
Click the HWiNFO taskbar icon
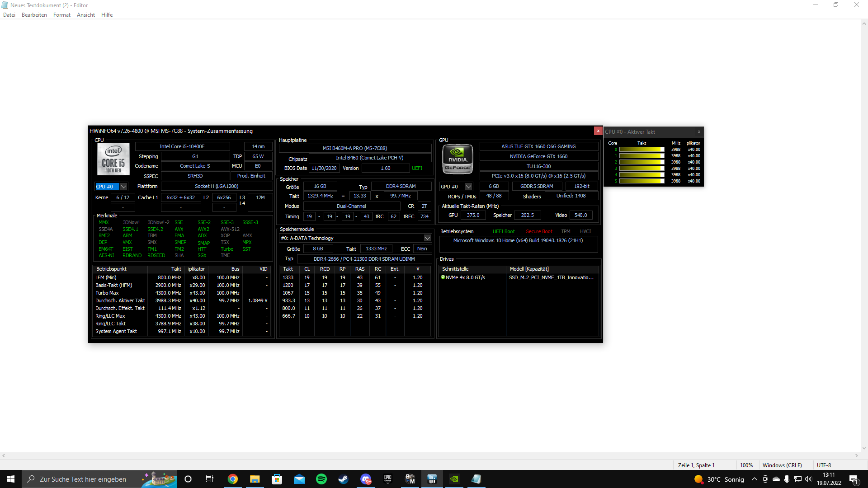pos(432,479)
